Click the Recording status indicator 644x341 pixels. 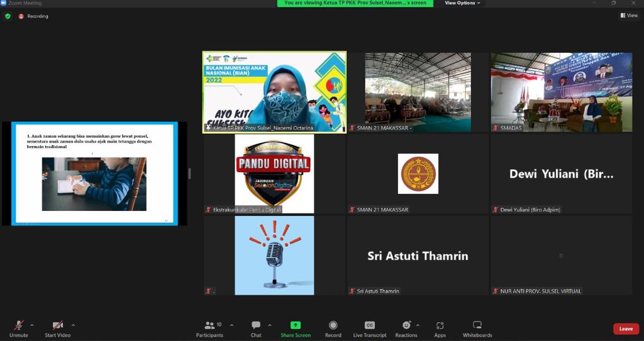(x=33, y=16)
